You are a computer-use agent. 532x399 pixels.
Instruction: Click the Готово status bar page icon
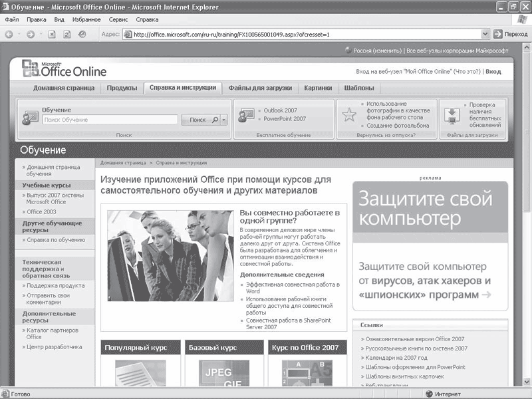5,394
